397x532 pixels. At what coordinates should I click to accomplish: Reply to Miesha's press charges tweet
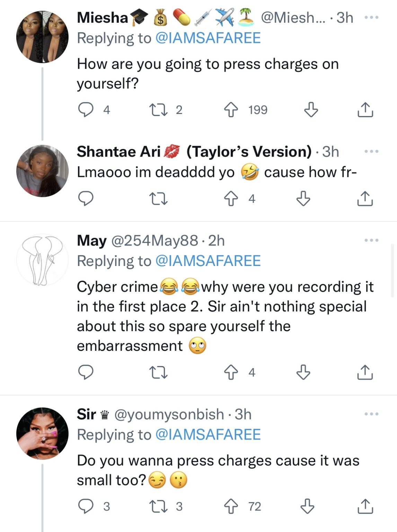coord(86,110)
